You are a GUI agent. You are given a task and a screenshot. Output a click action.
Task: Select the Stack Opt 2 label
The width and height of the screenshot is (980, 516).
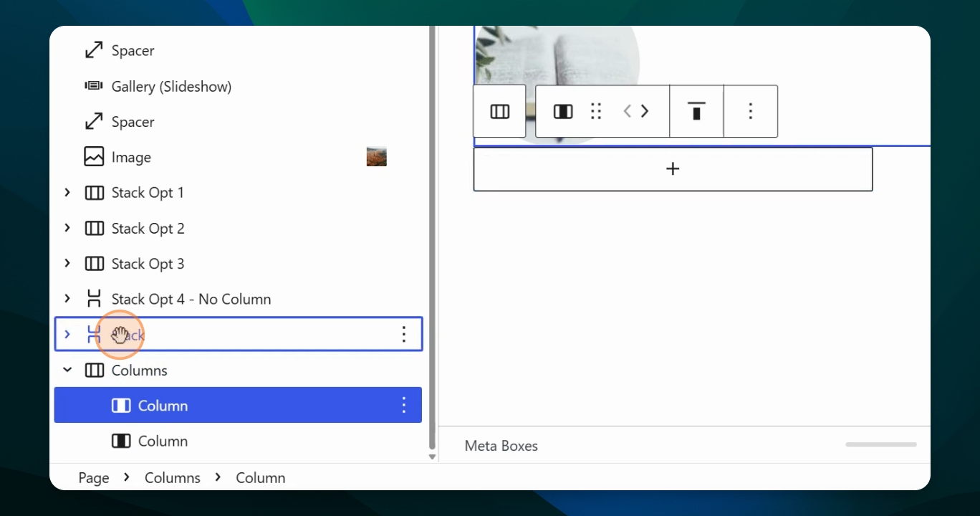point(148,229)
